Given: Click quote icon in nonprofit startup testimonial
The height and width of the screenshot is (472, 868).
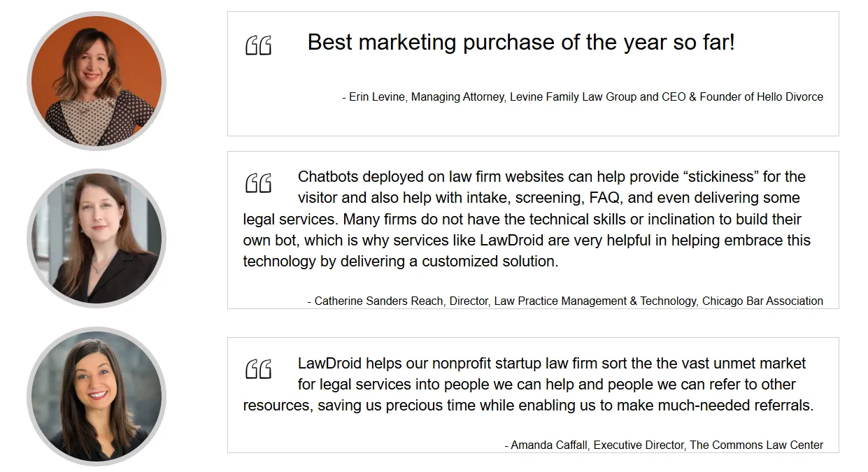Looking at the screenshot, I should tap(258, 369).
